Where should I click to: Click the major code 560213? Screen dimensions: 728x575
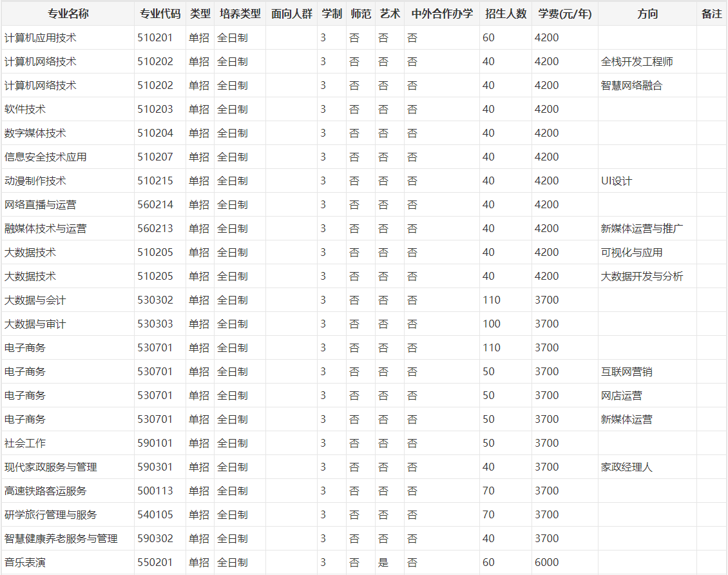tap(155, 228)
